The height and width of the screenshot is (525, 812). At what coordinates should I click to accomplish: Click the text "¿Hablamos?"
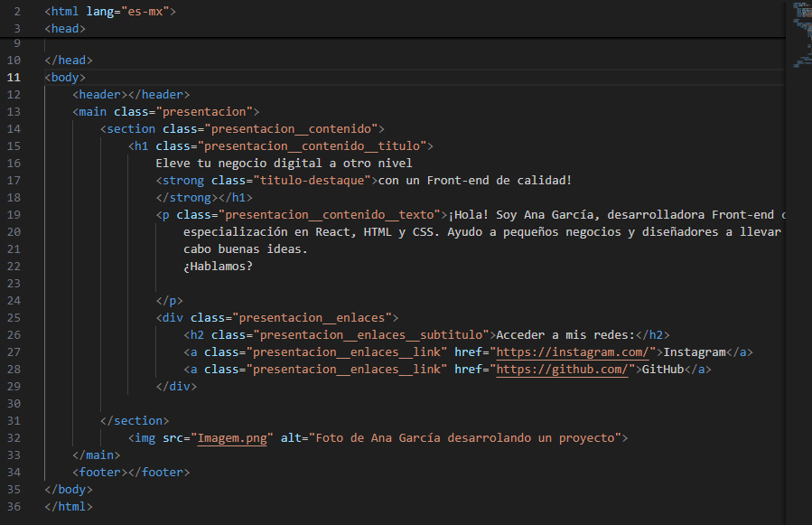click(218, 266)
